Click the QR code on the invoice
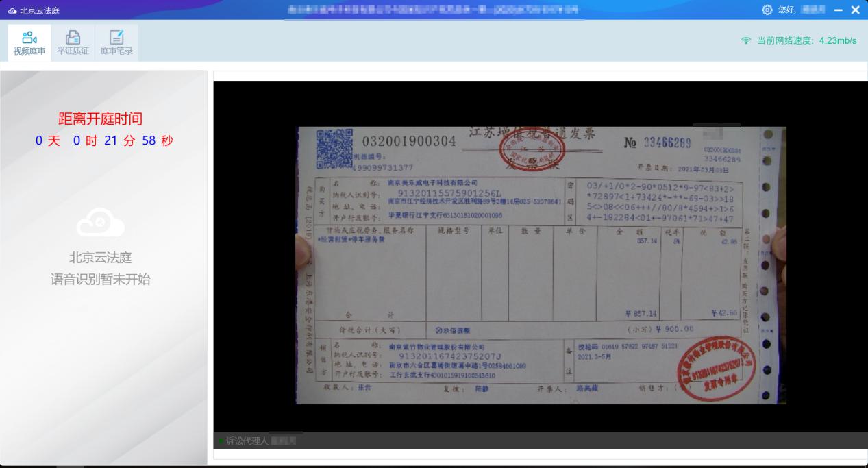The width and height of the screenshot is (868, 468). point(334,147)
